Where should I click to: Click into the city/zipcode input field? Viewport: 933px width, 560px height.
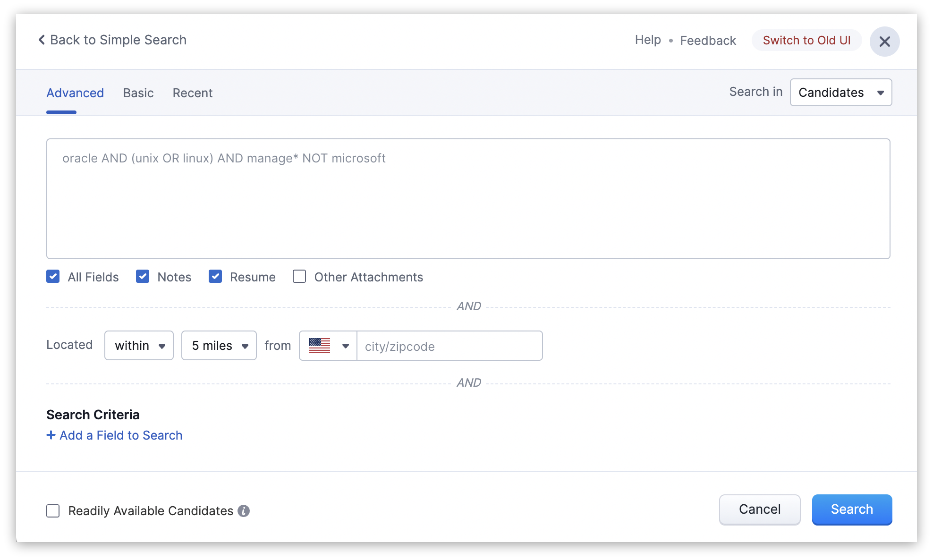[x=449, y=346]
